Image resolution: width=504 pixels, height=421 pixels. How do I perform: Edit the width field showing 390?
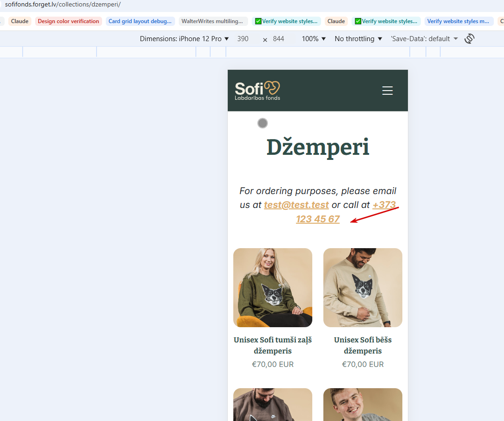243,39
